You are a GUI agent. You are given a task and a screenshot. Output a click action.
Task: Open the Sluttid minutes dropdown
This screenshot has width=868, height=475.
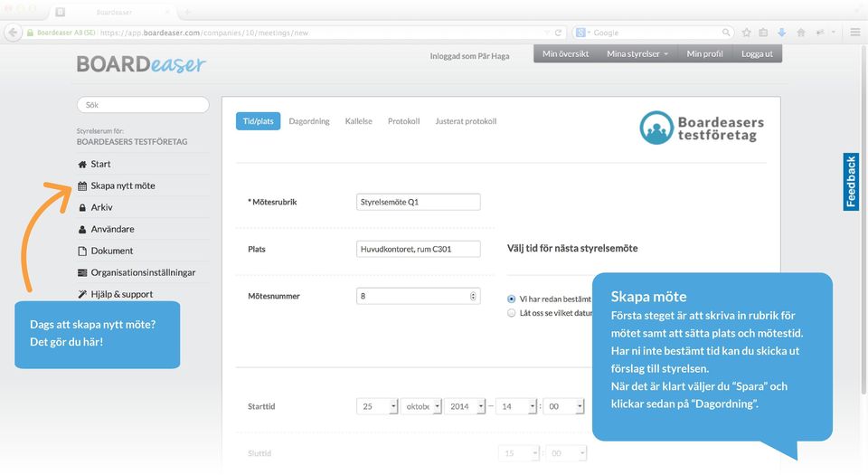(x=566, y=453)
